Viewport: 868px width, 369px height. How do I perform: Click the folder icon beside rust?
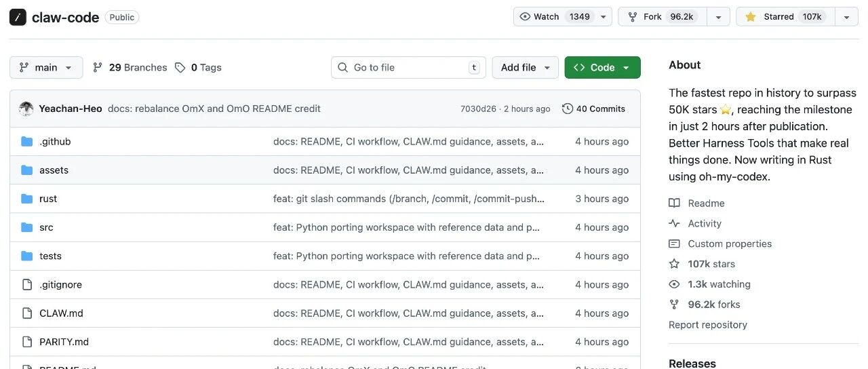coord(27,199)
